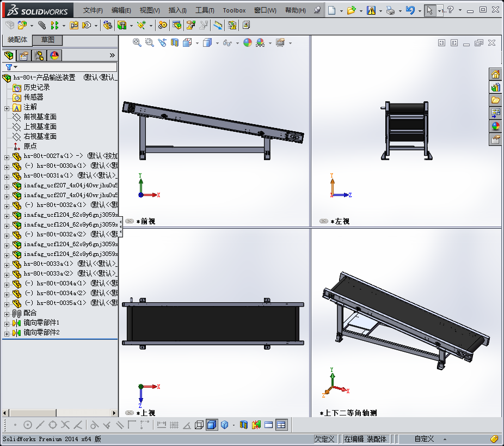Toggle the four-view viewport layout button
This screenshot has width=504, height=446.
click(281, 425)
